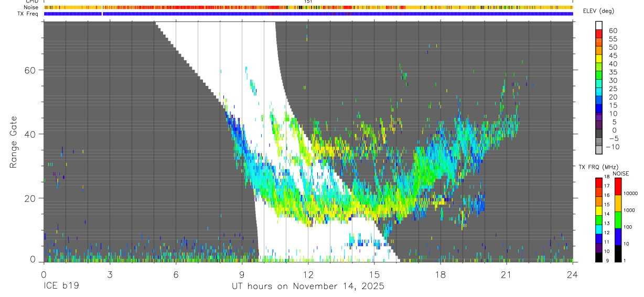
Task: Click "18" on the TX FRQ legend
Action: click(607, 178)
